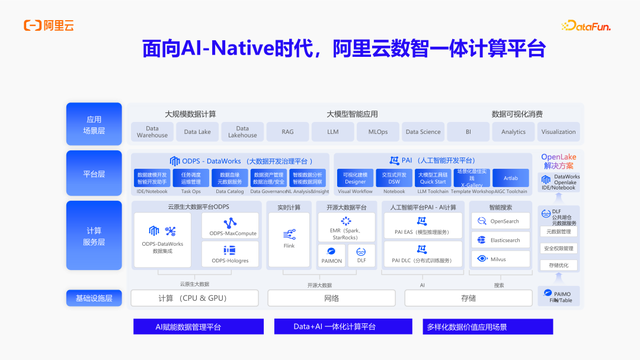Click the 云原生大数据平台ODPS heading

tap(198, 207)
